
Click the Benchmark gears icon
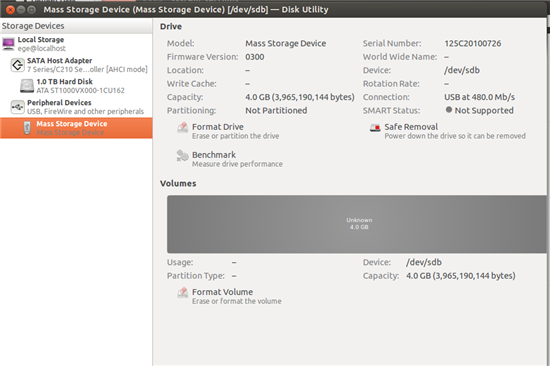[182, 156]
